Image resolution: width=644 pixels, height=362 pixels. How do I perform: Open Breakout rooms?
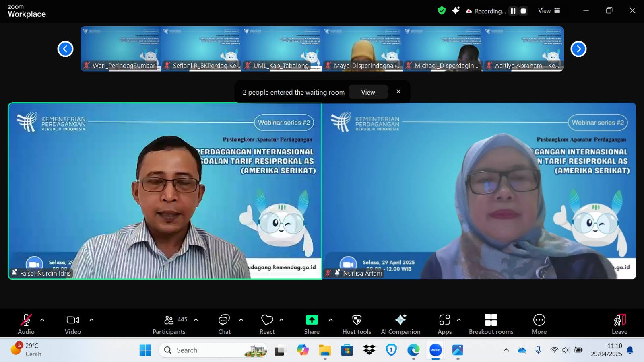click(491, 324)
